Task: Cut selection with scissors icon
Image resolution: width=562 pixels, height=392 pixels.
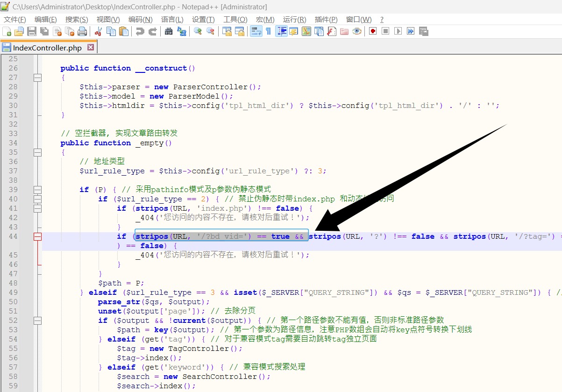Action: 98,31
